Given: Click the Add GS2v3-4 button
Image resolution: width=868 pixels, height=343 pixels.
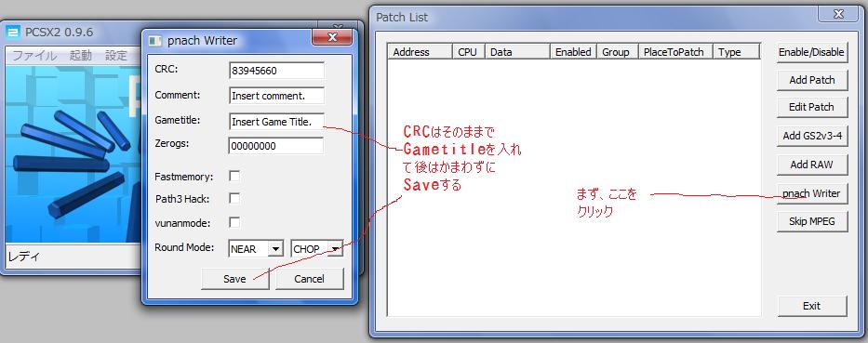Looking at the screenshot, I should click(811, 136).
